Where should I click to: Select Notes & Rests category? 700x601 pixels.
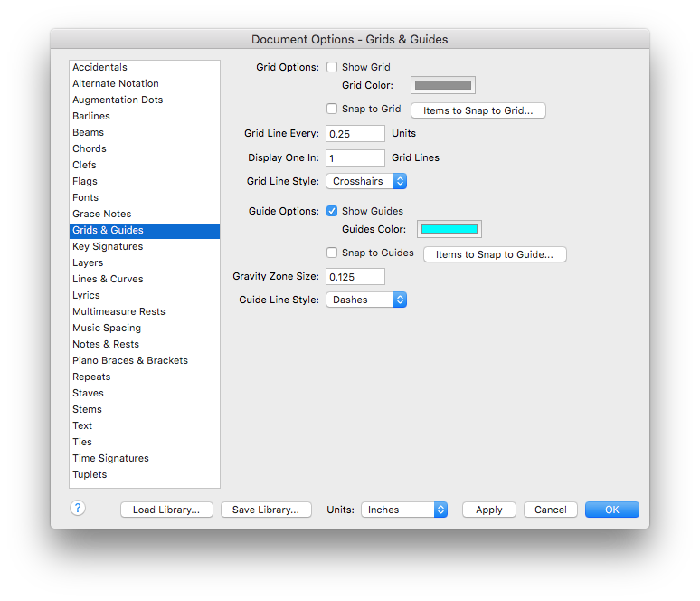[144, 345]
